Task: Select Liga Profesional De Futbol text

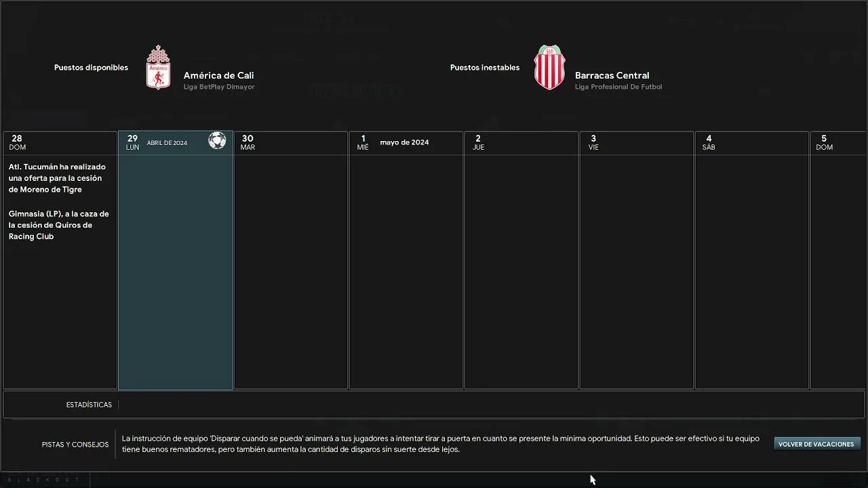Action: (x=618, y=87)
